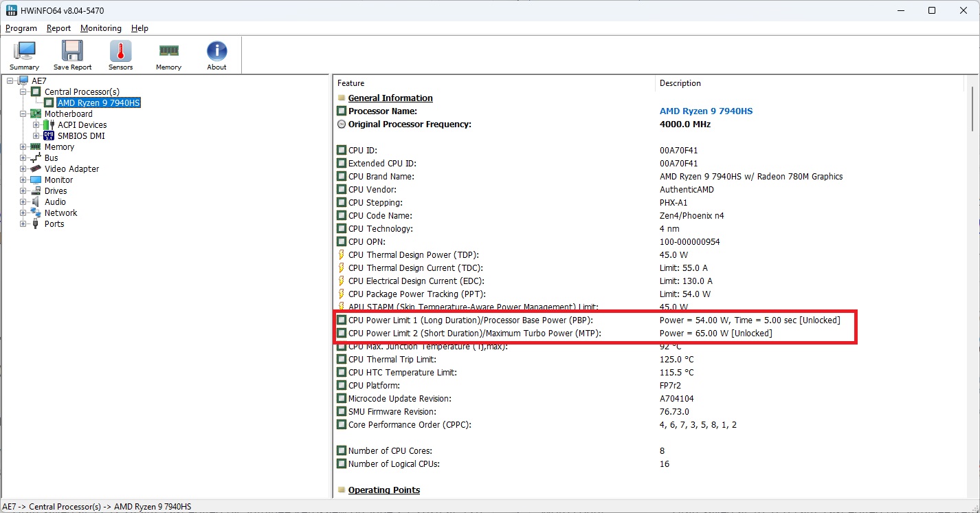
Task: Select the Drives tree item label
Action: pos(56,191)
